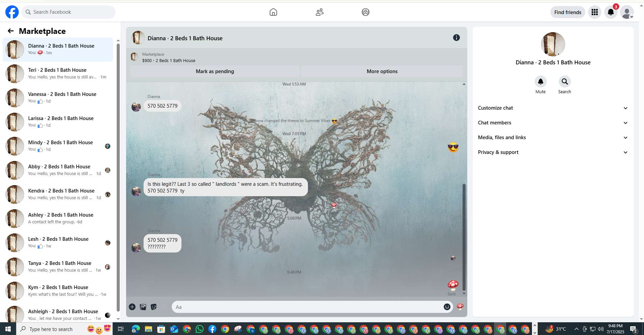
Task: Open the Ashley conversation
Action: point(58,219)
